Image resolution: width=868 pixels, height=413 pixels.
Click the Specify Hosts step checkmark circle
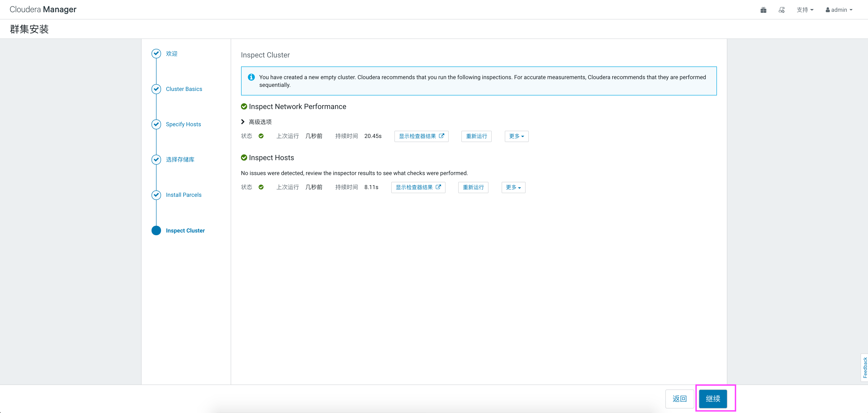[x=156, y=124]
